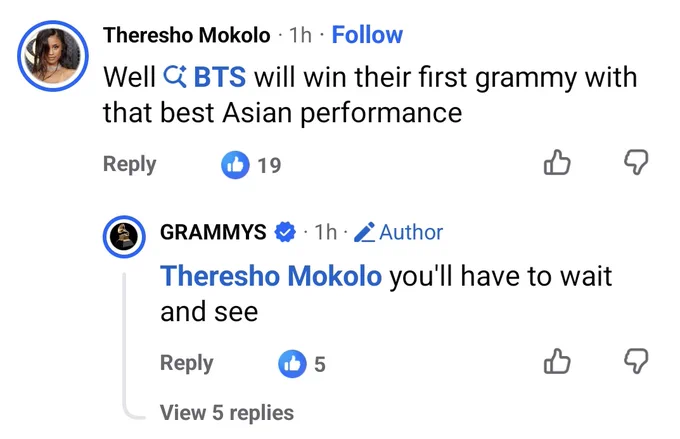
Task: Like the GRAMMYS reply with thumbs up
Action: coord(557,361)
